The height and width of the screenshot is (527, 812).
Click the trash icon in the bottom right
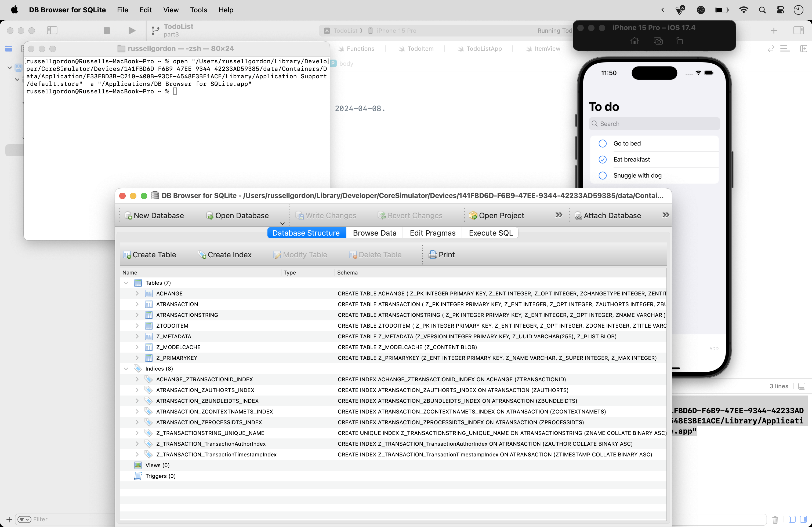point(775,519)
